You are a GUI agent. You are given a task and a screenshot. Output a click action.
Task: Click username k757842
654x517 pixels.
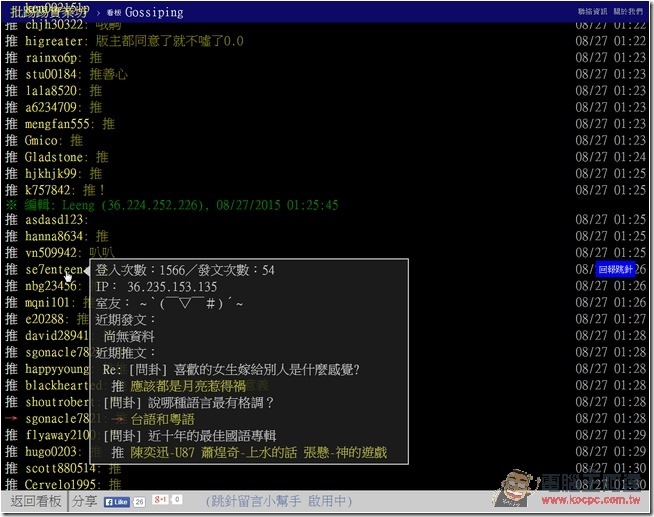(x=48, y=190)
